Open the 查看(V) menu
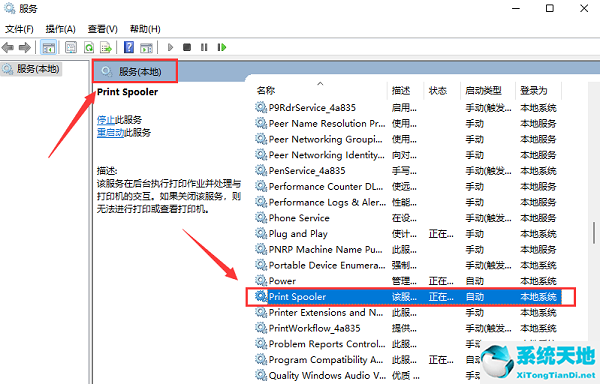The image size is (600, 384). click(x=103, y=29)
